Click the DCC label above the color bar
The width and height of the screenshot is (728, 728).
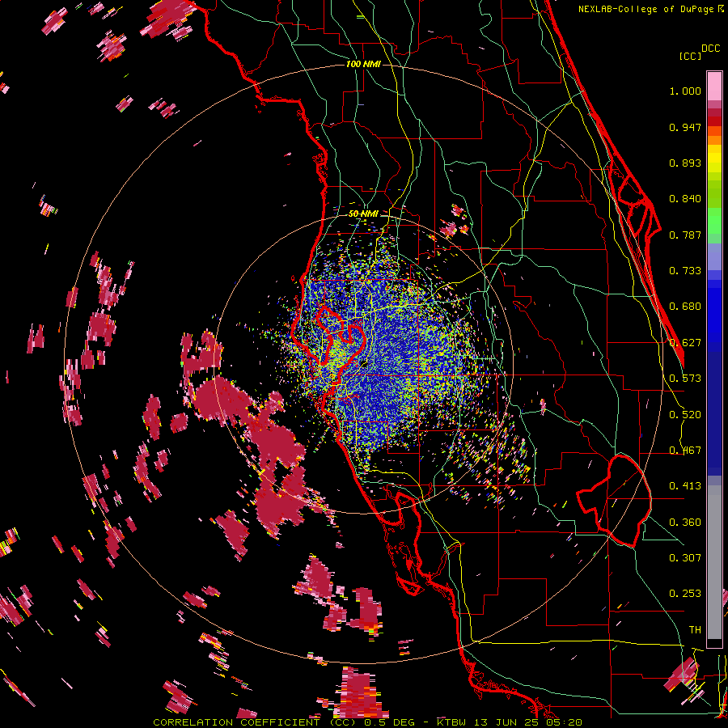(x=710, y=49)
